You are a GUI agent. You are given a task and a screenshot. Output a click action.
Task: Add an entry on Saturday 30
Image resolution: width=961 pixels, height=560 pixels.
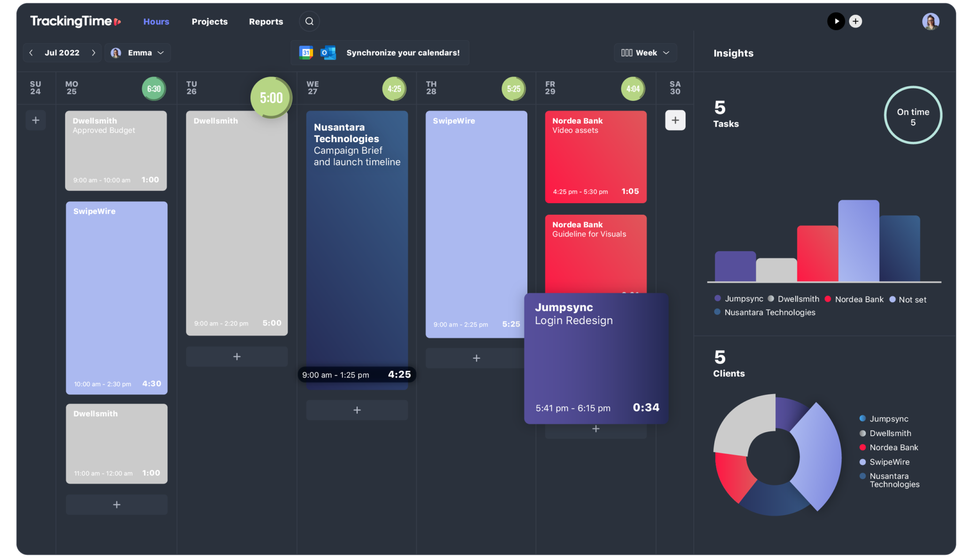(x=675, y=121)
